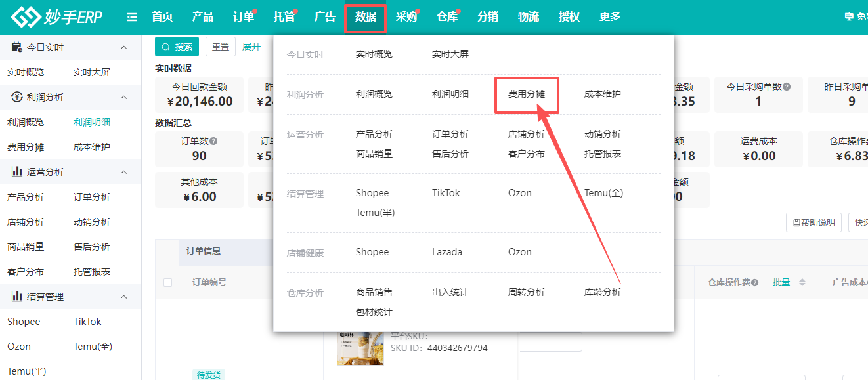868x380 pixels.
Task: Select 成本维护 in the dropdown menu
Action: 603,94
